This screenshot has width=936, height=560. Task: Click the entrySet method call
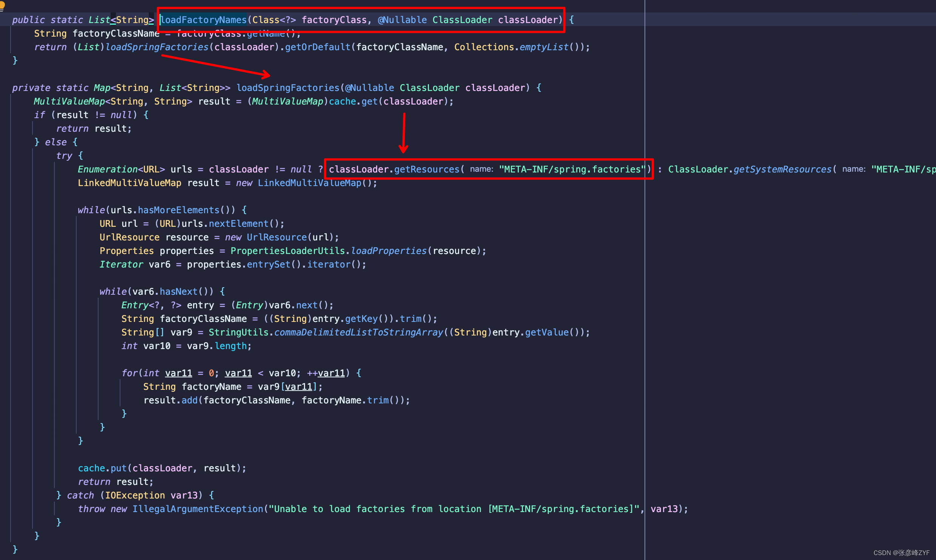click(268, 264)
